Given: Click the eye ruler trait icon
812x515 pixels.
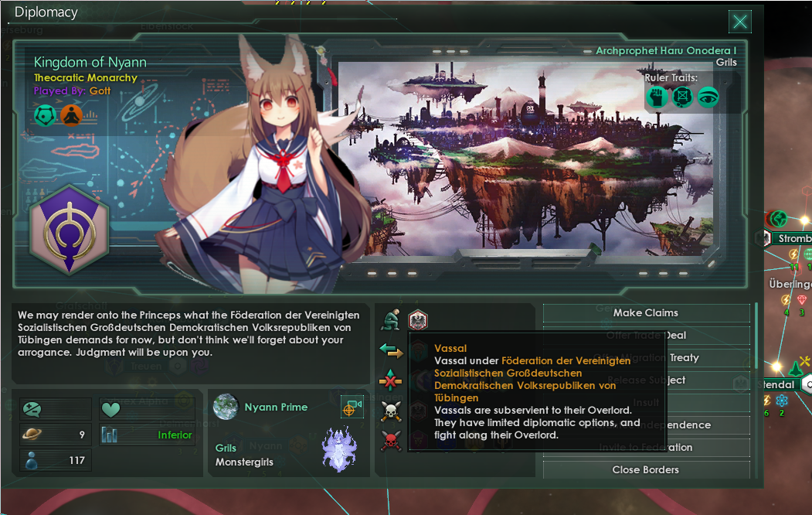Looking at the screenshot, I should tap(708, 97).
